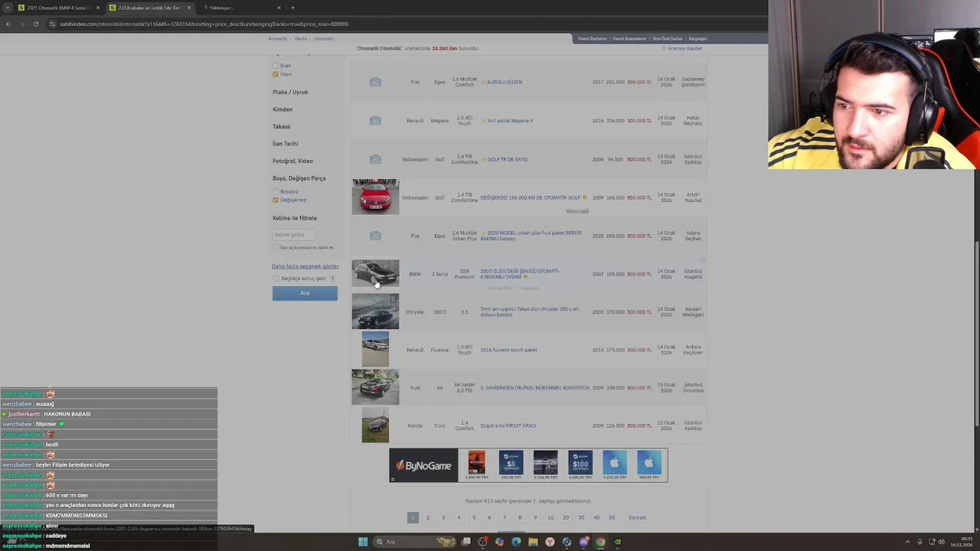Open the Renault Fluence thumbnail
The width and height of the screenshot is (980, 551).
pyautogui.click(x=375, y=350)
